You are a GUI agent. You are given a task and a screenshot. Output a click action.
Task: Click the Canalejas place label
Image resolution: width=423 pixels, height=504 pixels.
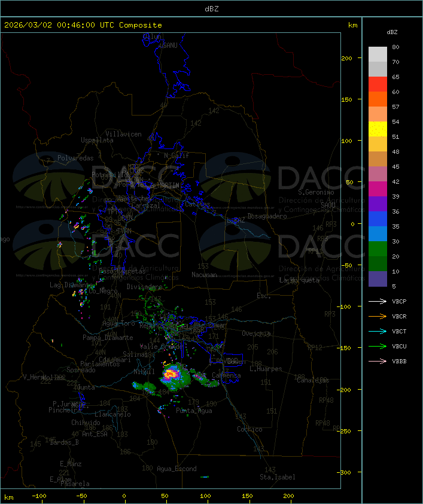tap(313, 380)
